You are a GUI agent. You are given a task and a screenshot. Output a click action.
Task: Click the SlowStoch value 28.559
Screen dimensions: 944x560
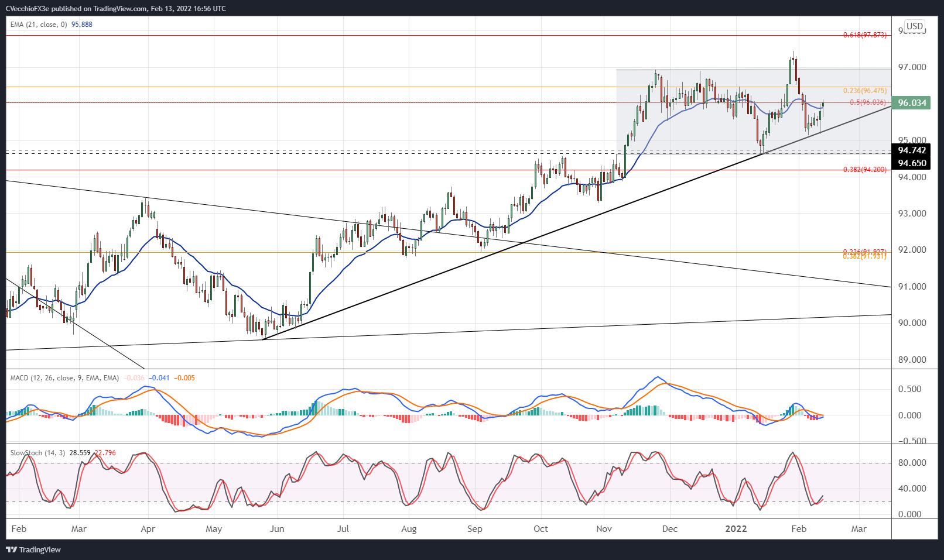80,453
